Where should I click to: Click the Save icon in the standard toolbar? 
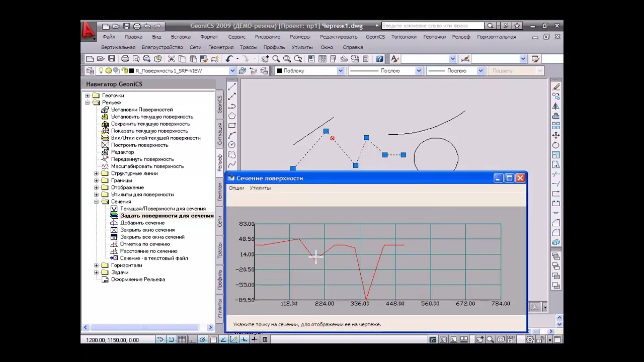(112, 59)
